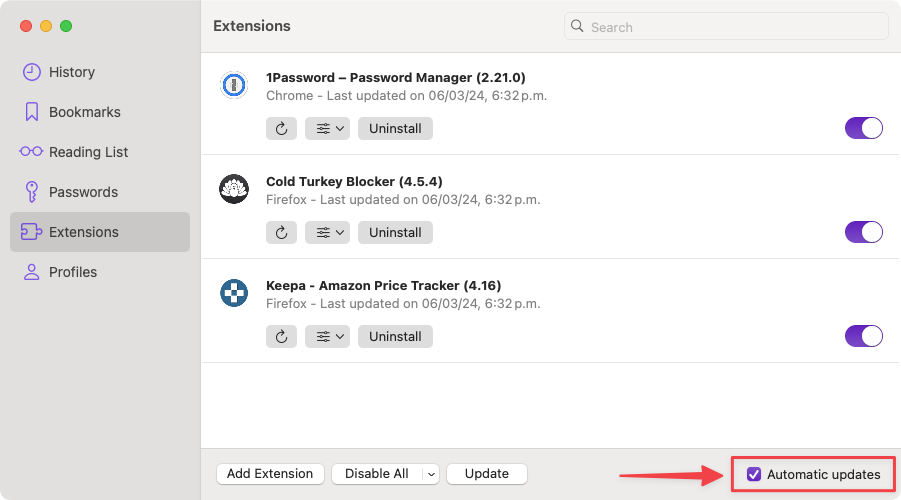This screenshot has width=901, height=500.
Task: Click the Extensions header title
Action: click(x=252, y=26)
